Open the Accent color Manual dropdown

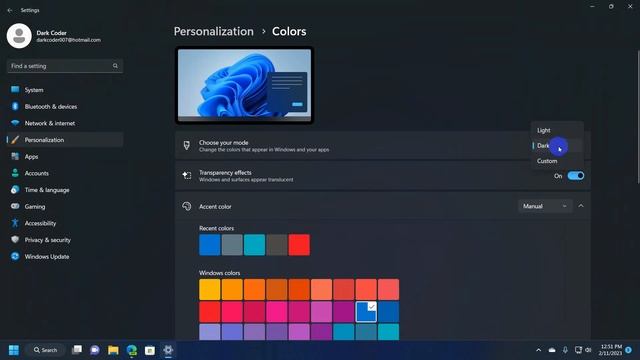click(x=545, y=206)
